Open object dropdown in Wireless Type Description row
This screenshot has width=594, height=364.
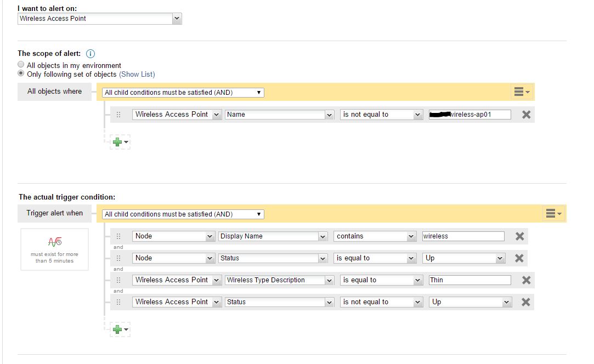coord(177,280)
